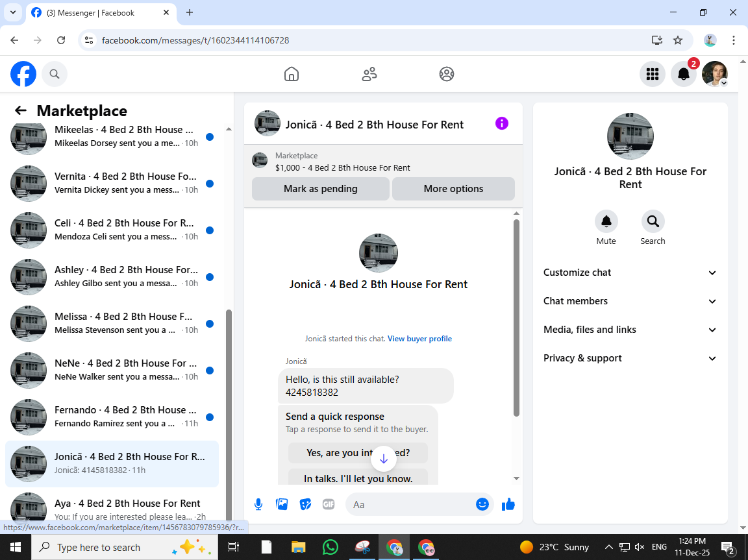748x560 pixels.
Task: Open Vernita conversation in the list
Action: point(112,183)
